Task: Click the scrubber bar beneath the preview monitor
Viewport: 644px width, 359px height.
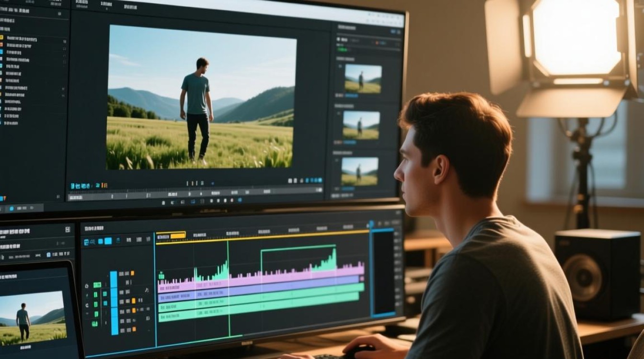Action: click(195, 194)
